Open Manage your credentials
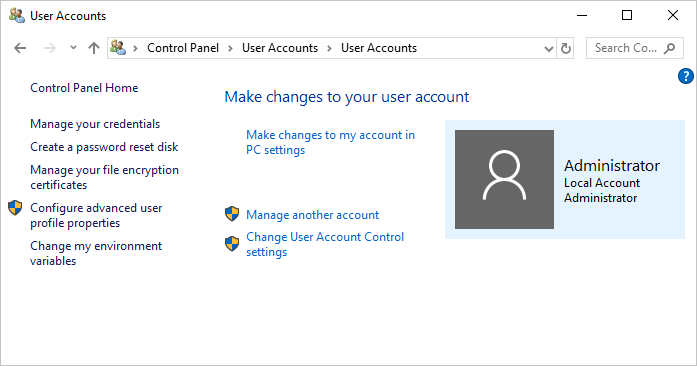This screenshot has width=697, height=366. pos(95,124)
